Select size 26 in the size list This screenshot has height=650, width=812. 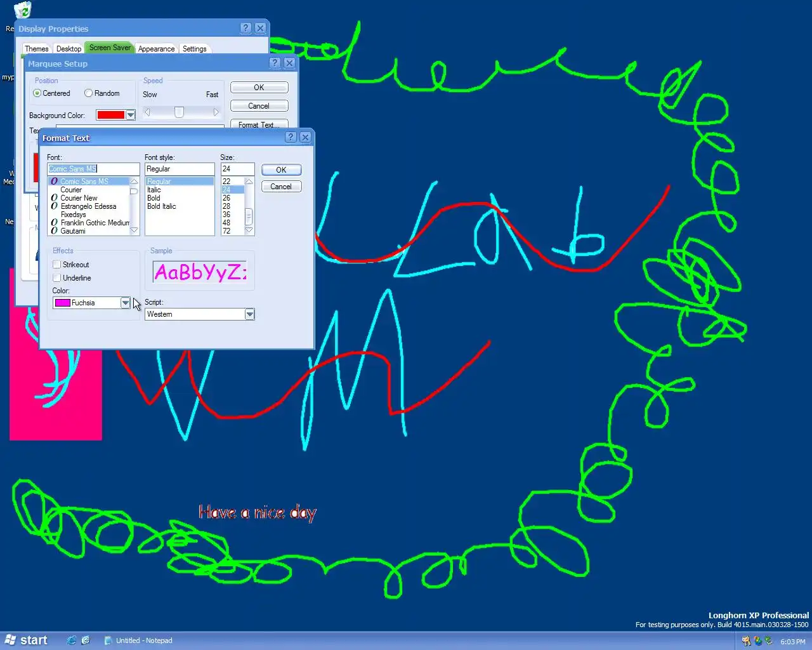(x=233, y=198)
